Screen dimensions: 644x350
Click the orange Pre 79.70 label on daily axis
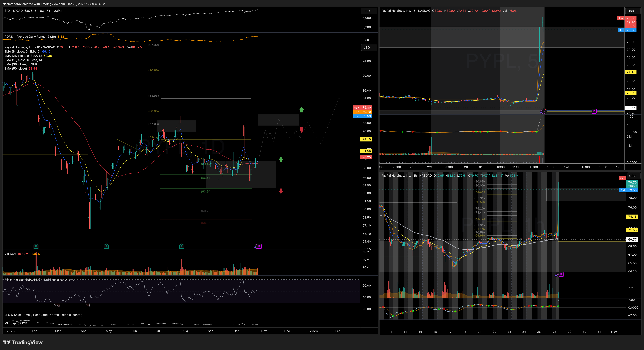363,112
